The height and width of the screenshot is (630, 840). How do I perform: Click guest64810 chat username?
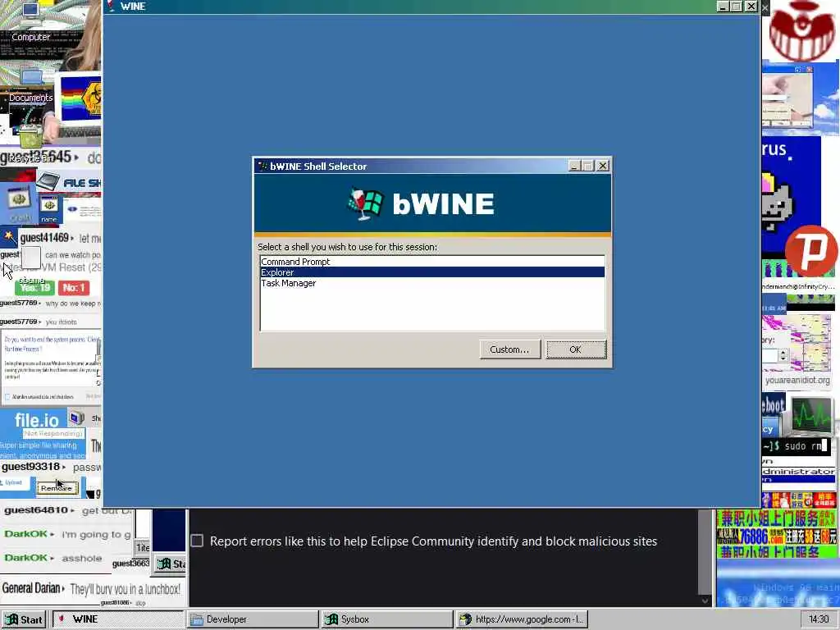pos(36,510)
